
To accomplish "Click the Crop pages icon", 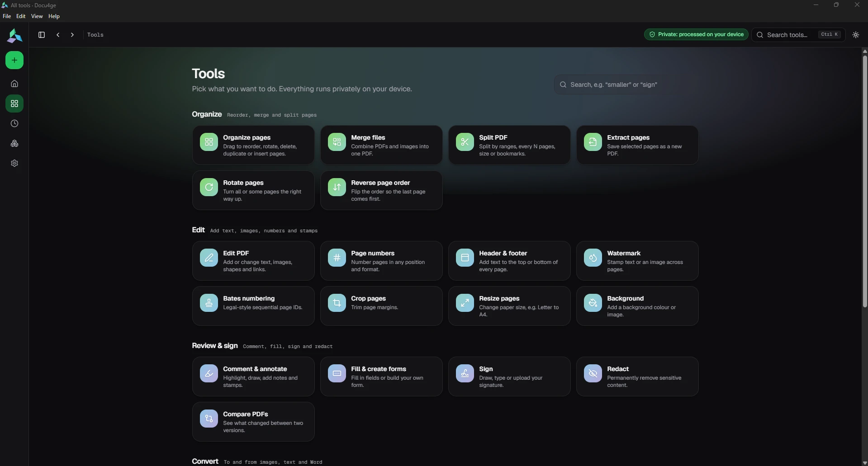I will [337, 303].
